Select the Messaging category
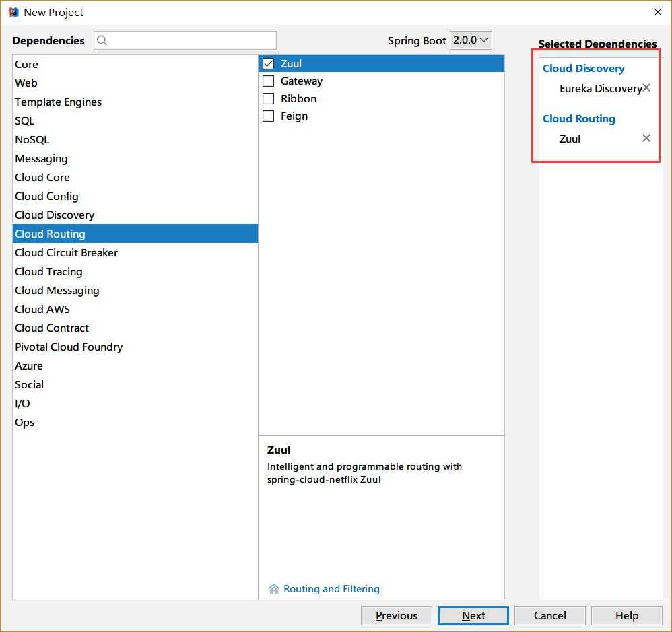Screen dimensions: 672x632 (135, 159)
